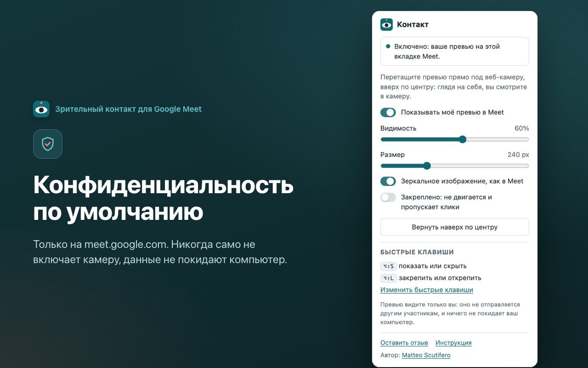Click the shield checkmark privacy icon
The image size is (588, 368).
(x=48, y=144)
